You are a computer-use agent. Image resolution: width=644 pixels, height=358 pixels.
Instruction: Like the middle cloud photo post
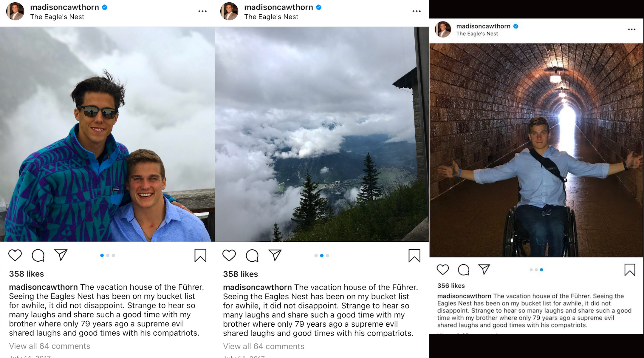229,255
